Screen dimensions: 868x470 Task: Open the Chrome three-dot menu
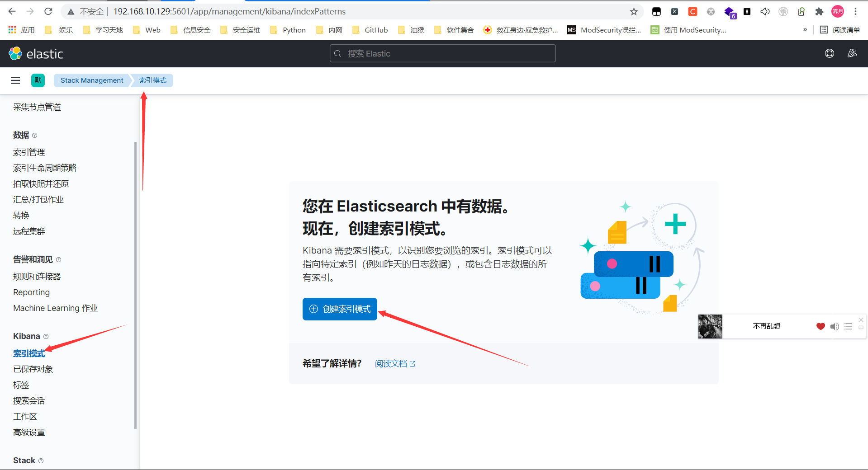(855, 12)
